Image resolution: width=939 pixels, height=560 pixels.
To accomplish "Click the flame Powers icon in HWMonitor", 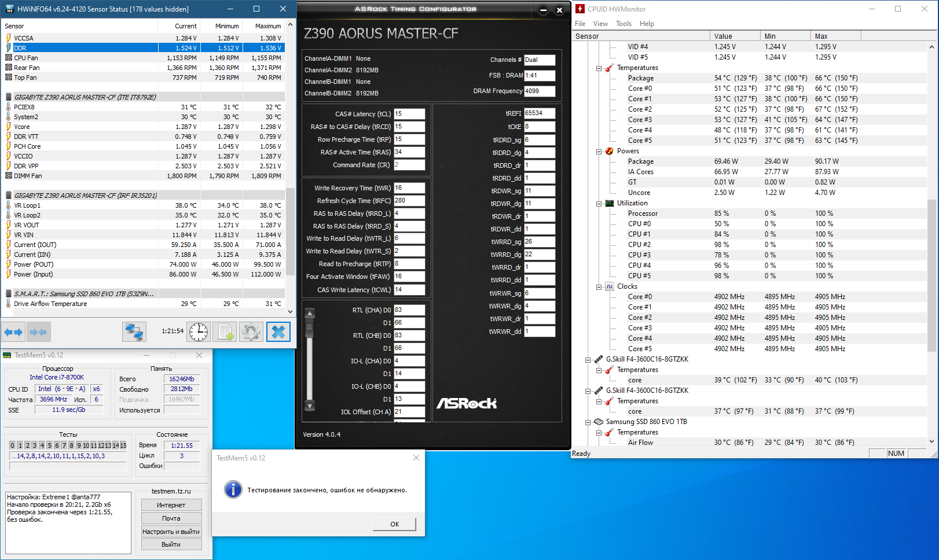I will [609, 151].
